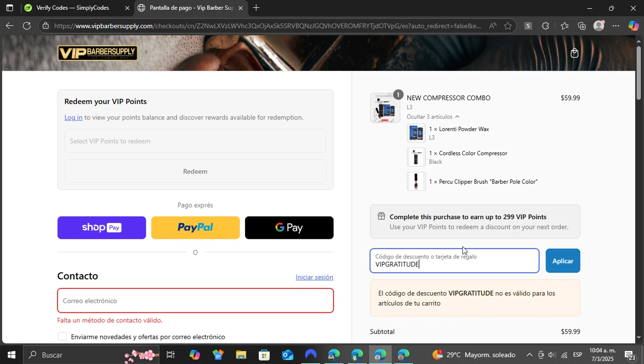Focus the Correo electrónico field

click(x=195, y=300)
